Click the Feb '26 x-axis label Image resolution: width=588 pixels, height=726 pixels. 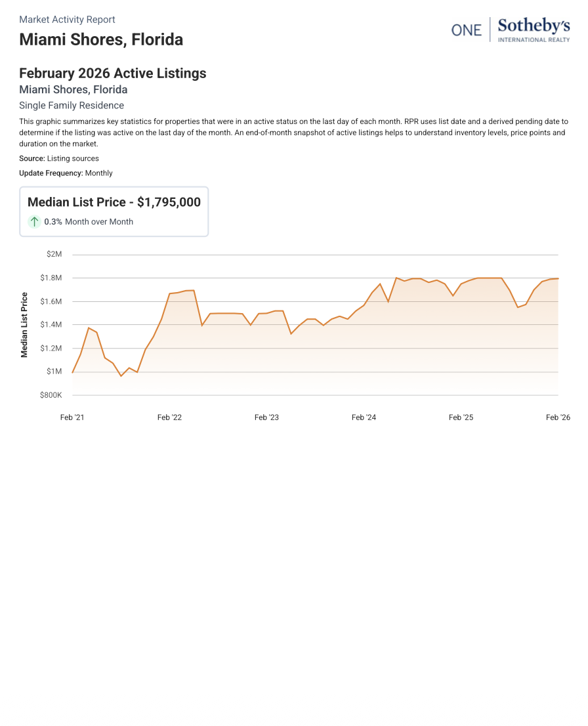click(x=558, y=417)
